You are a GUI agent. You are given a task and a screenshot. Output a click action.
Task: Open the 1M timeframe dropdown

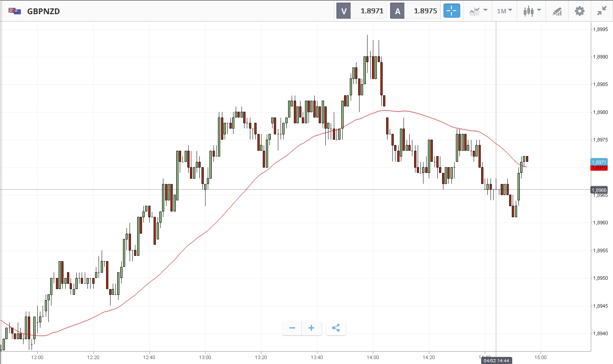(504, 11)
